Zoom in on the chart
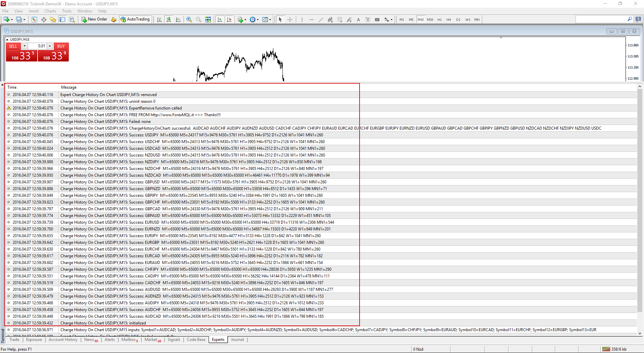Screen dimensions: 644x353 [x=189, y=19]
